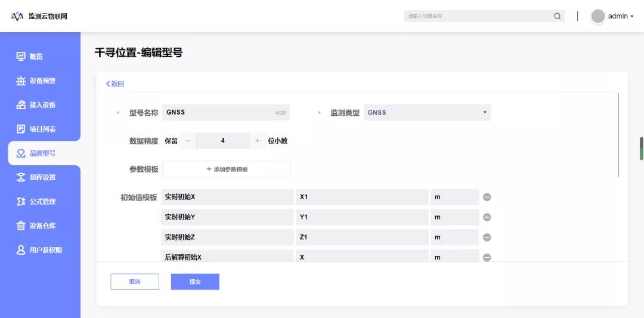Edit the 实时初始Z name field
Screen dimensions: 644x318
click(x=227, y=237)
